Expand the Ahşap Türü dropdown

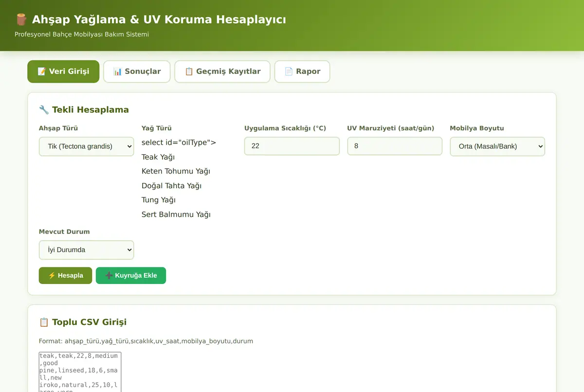point(87,146)
